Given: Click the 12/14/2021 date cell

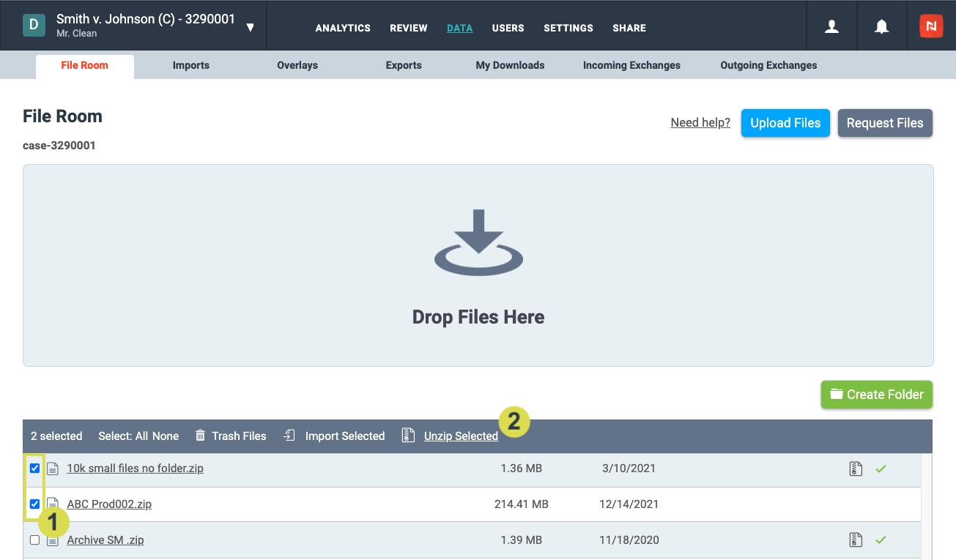Looking at the screenshot, I should click(628, 504).
